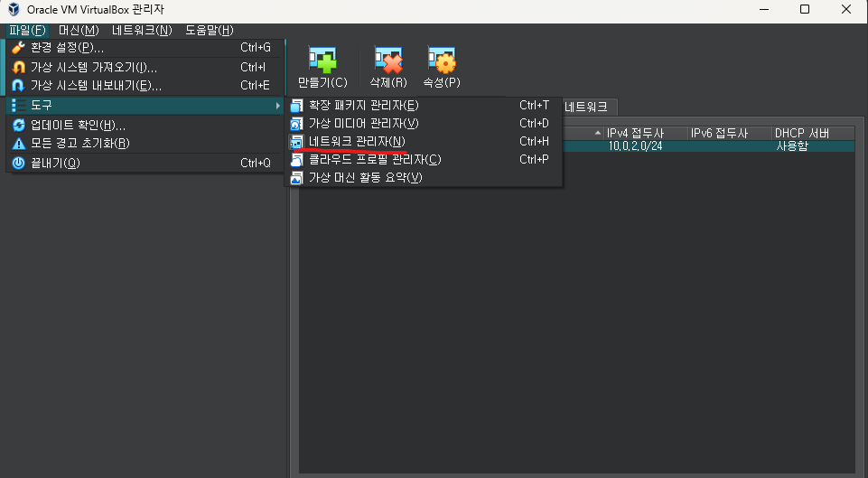Click the wrench icon beside 환경 설정
Screen dimensions: 868x478
pos(18,48)
